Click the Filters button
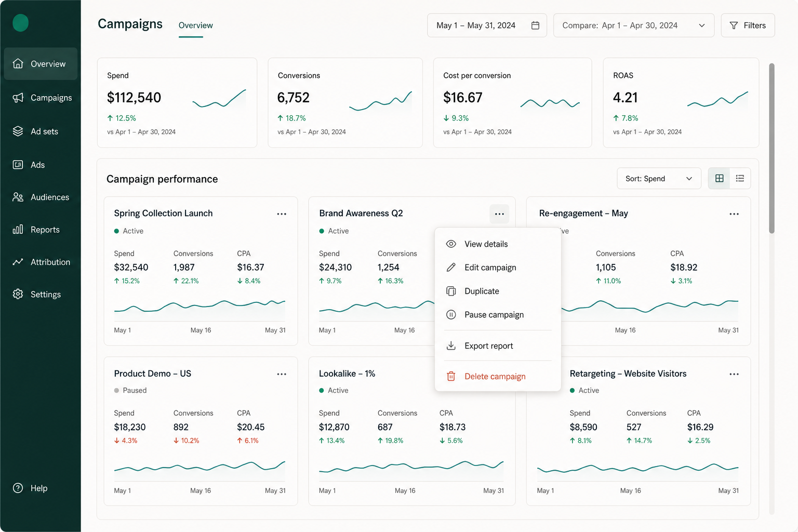Screen dimensions: 798x532 pyautogui.click(x=748, y=25)
